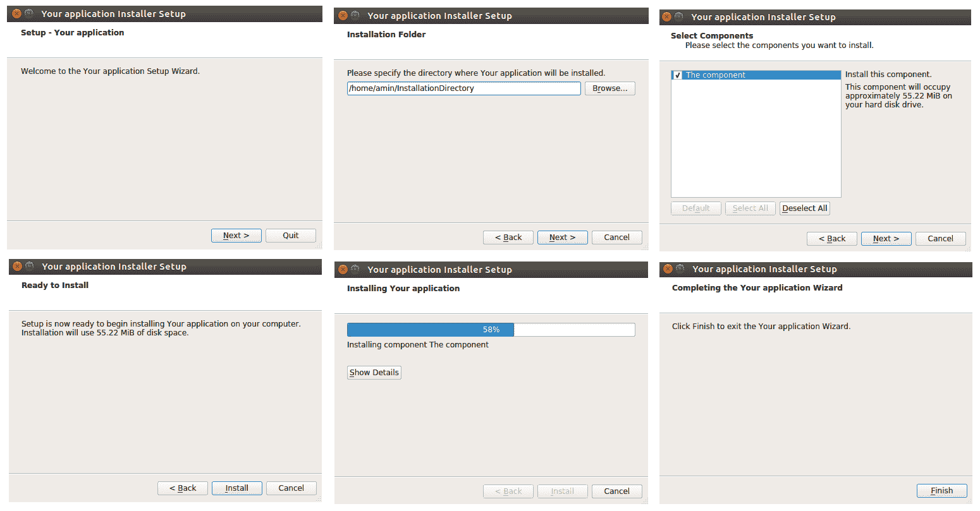Cancel on the Select Components page
The width and height of the screenshot is (980, 511).
click(940, 239)
